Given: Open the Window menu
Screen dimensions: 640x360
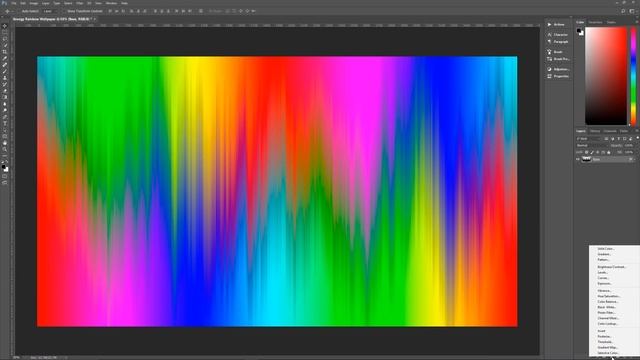Looking at the screenshot, I should tap(111, 3).
